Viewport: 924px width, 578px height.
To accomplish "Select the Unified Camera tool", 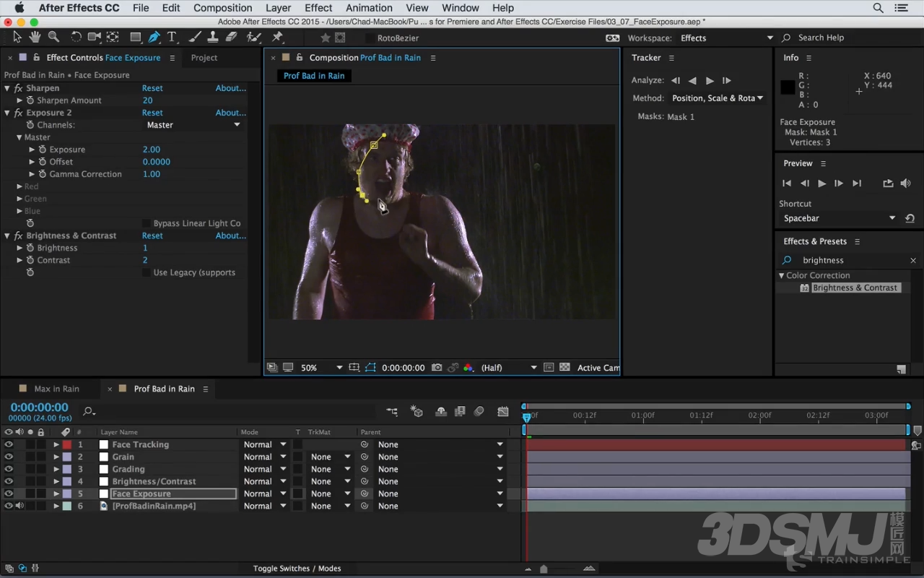I will [95, 37].
